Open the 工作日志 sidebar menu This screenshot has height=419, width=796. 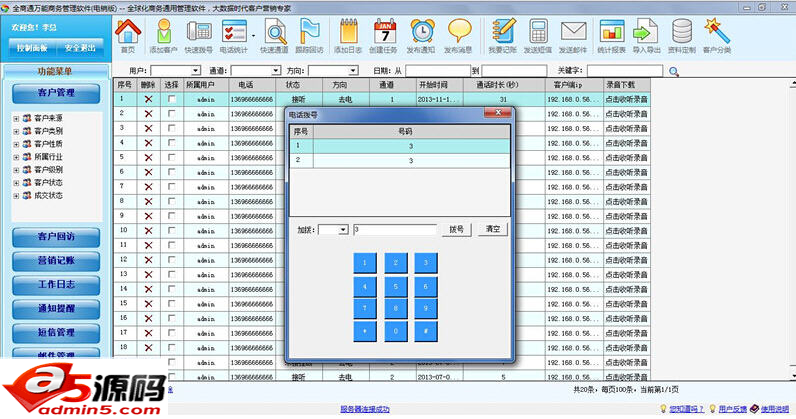click(56, 285)
